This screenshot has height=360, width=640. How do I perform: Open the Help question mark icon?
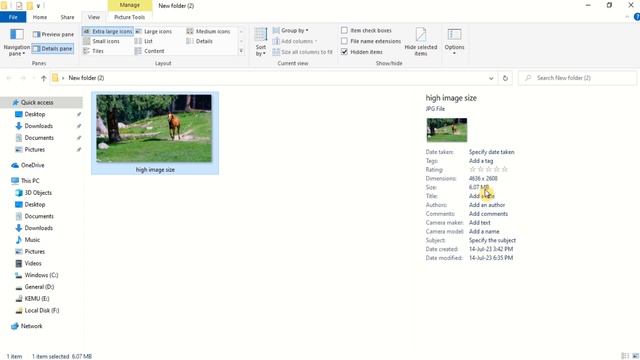[636, 17]
